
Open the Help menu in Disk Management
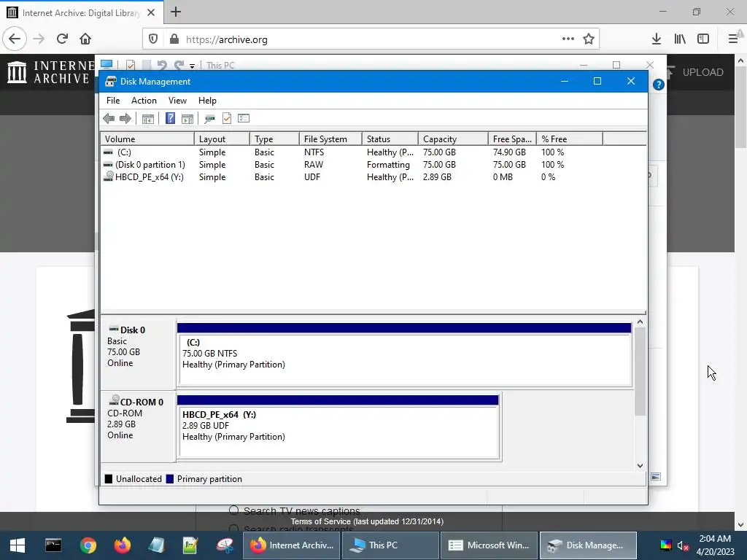(x=207, y=101)
